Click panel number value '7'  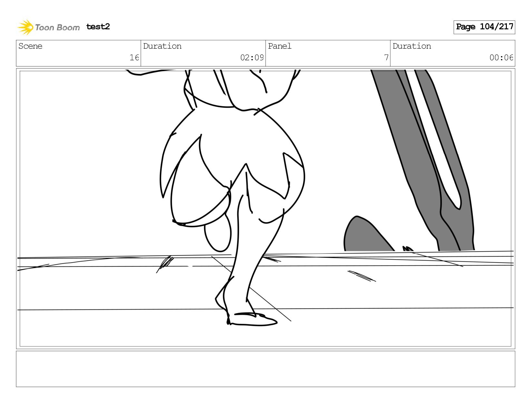[x=386, y=58]
